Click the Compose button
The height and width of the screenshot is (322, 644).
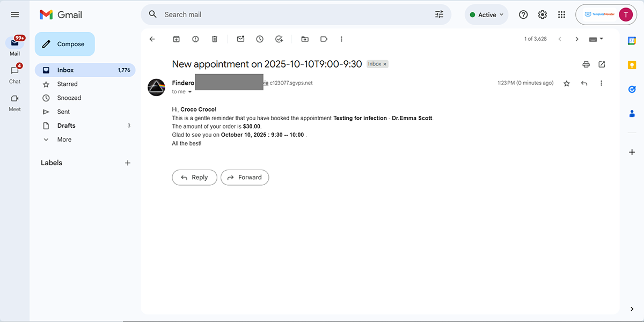(x=64, y=43)
